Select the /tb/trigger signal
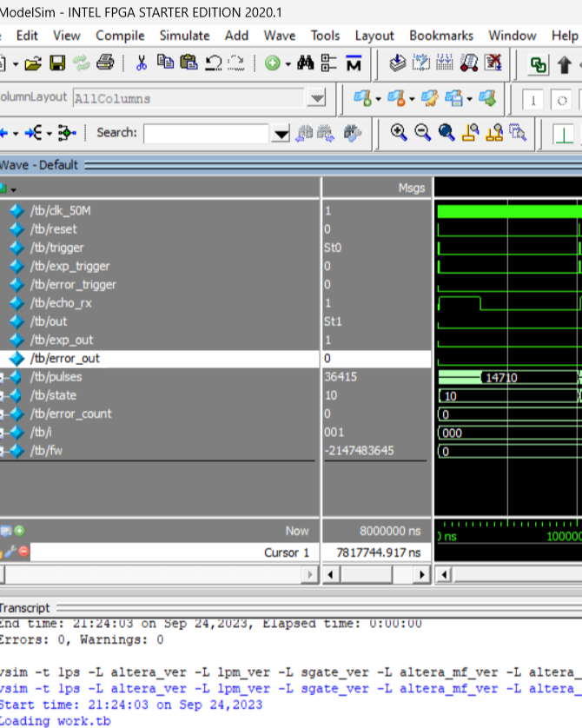Image resolution: width=582 pixels, height=728 pixels. (x=57, y=248)
